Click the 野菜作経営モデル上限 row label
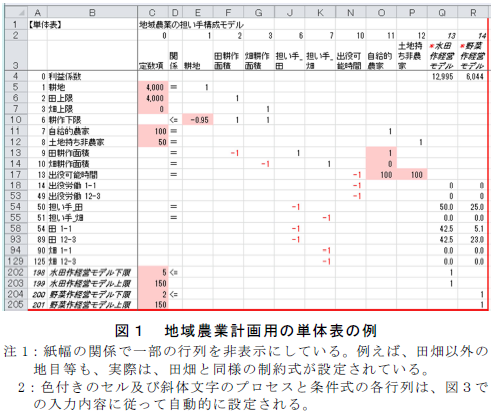493x418 pixels. click(x=90, y=305)
